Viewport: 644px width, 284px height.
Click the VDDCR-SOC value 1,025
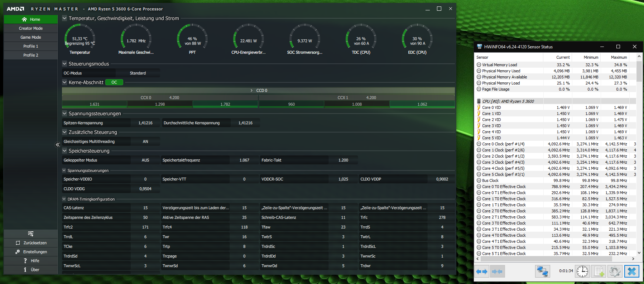pyautogui.click(x=343, y=179)
